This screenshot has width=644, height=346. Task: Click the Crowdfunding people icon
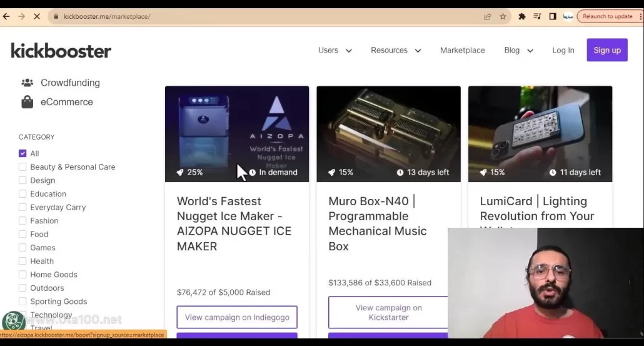coord(27,83)
